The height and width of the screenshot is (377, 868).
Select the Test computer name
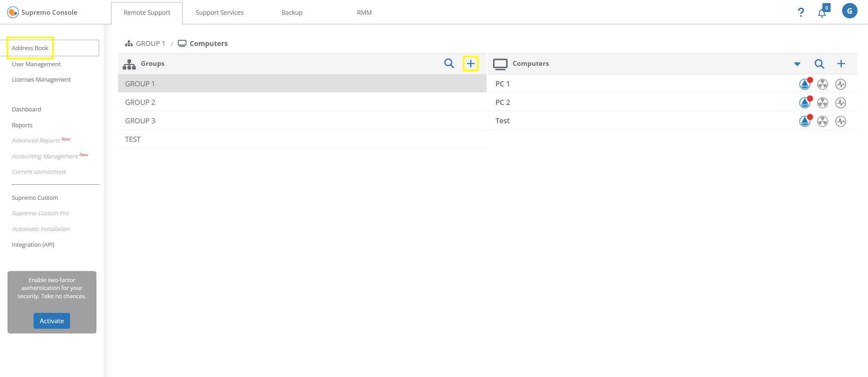click(x=502, y=121)
